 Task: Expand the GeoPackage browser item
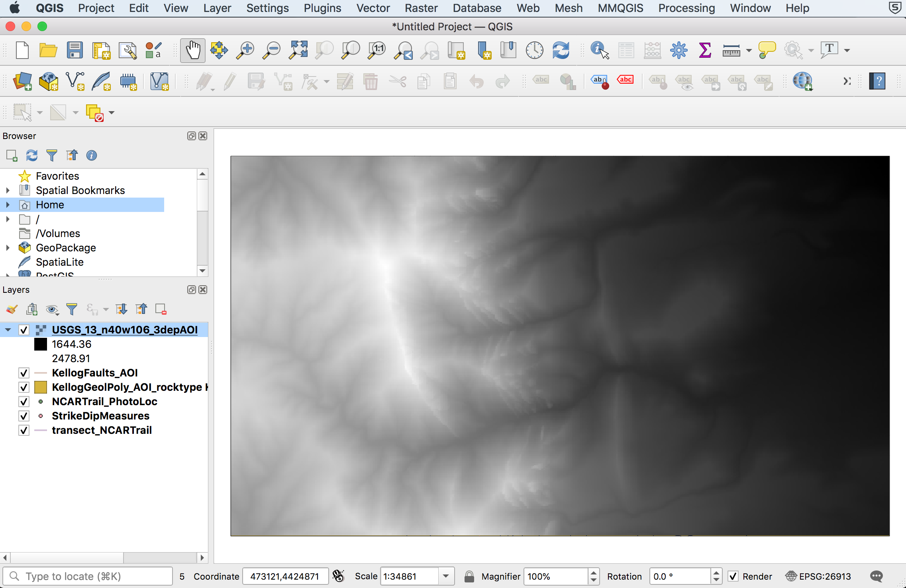click(8, 248)
